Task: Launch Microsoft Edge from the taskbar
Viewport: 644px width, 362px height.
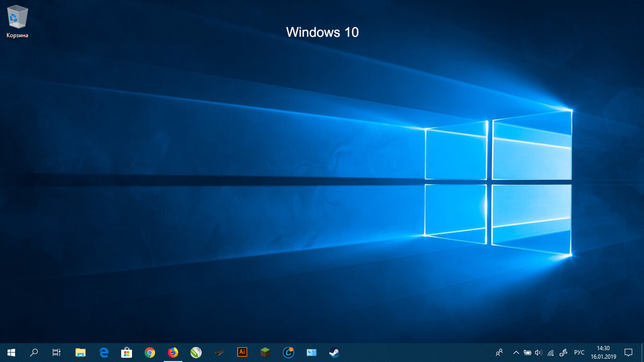Action: click(x=104, y=352)
